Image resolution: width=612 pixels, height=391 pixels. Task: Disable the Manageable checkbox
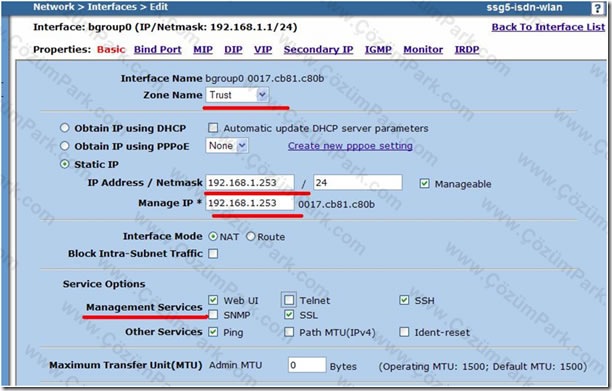424,183
